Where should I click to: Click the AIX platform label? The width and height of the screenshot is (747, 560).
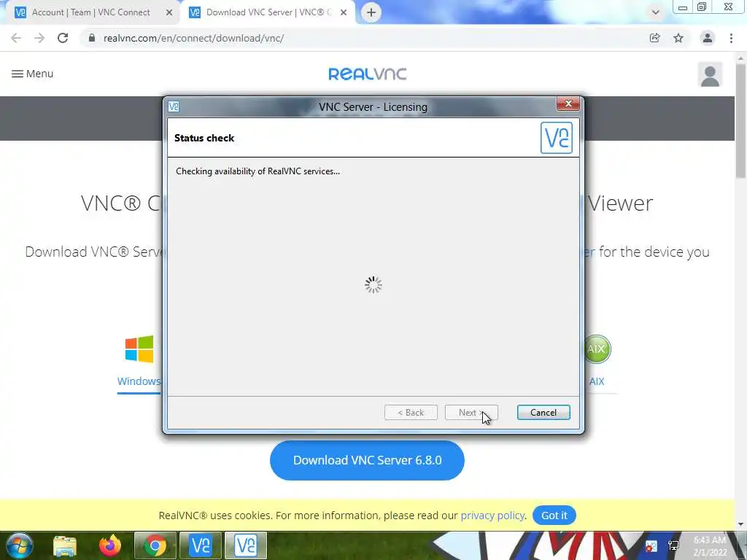point(597,381)
